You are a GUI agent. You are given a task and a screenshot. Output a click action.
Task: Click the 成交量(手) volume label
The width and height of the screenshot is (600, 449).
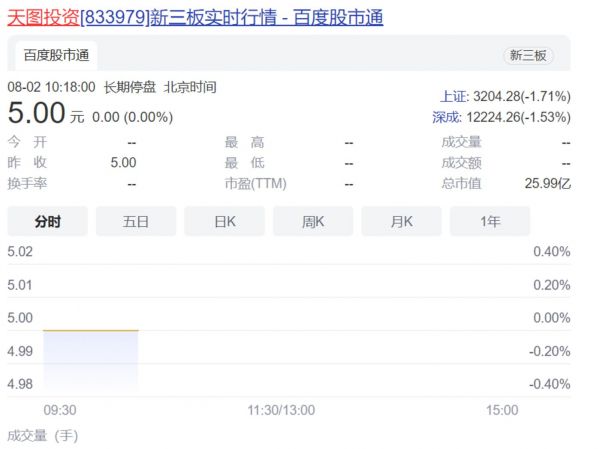coord(43,435)
